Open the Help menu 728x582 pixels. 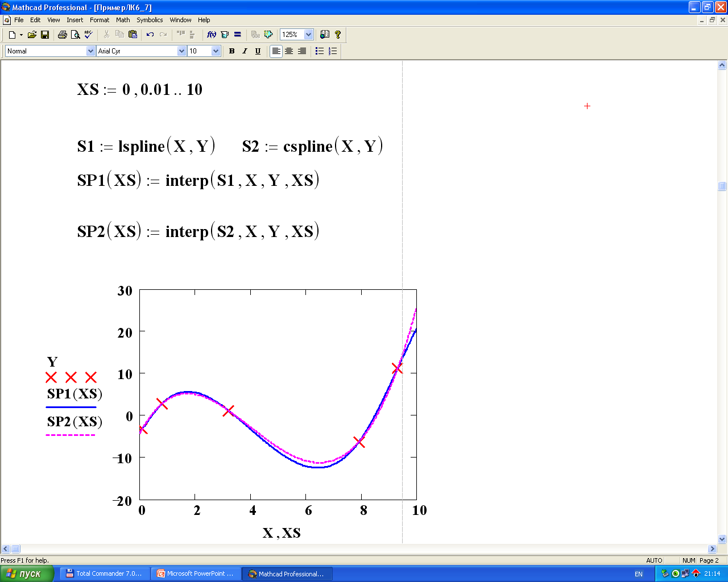tap(204, 20)
